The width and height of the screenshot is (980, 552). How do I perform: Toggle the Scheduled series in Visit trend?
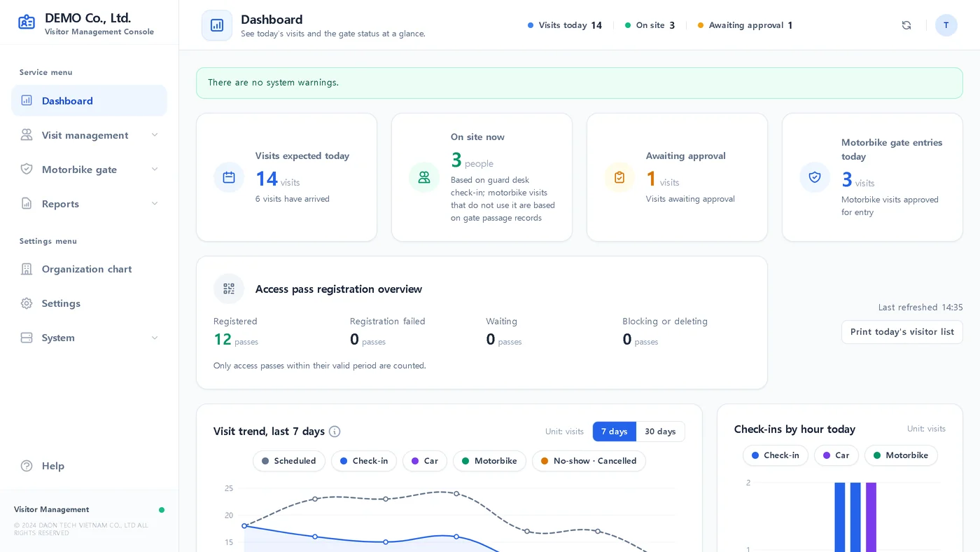(x=289, y=461)
